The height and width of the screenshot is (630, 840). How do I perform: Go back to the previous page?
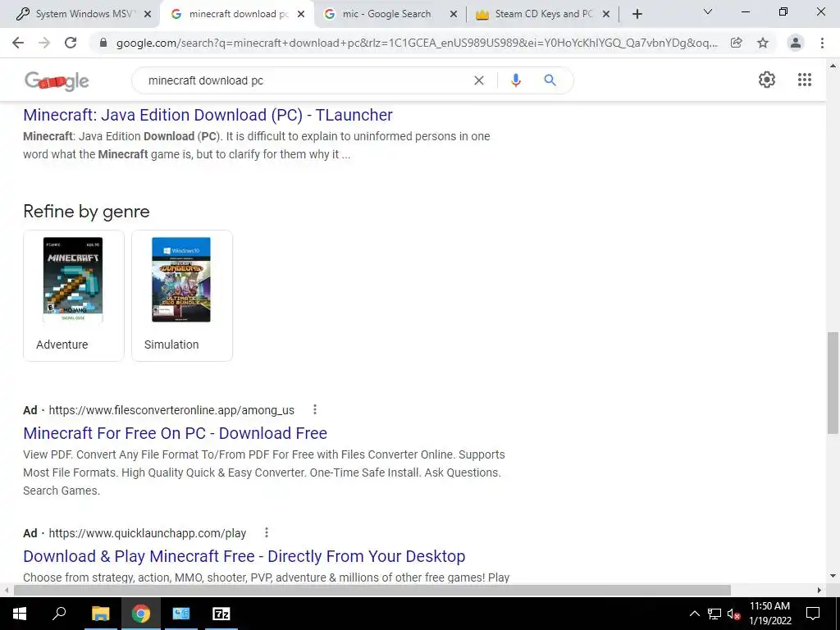(x=18, y=43)
